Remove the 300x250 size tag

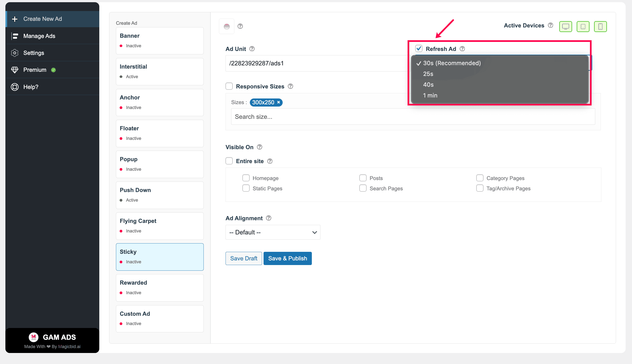pyautogui.click(x=278, y=102)
